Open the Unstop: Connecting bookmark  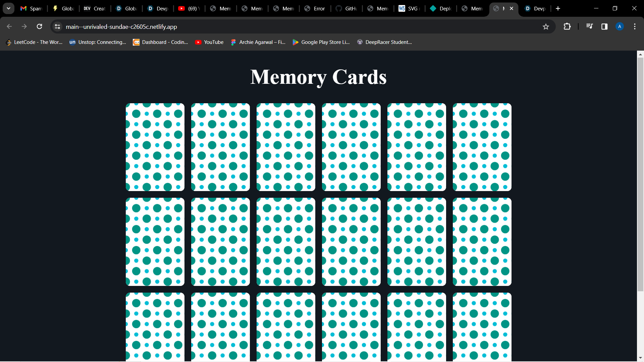tap(98, 42)
